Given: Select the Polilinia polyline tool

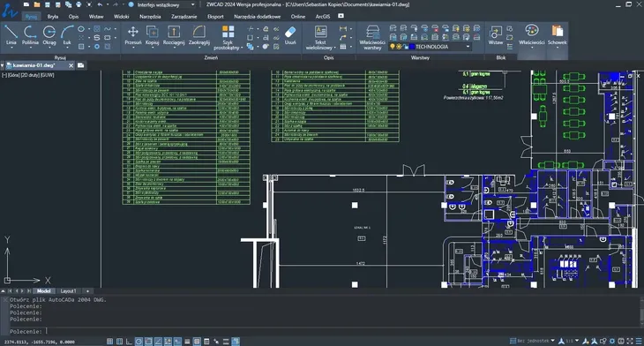Looking at the screenshot, I should coord(30,34).
